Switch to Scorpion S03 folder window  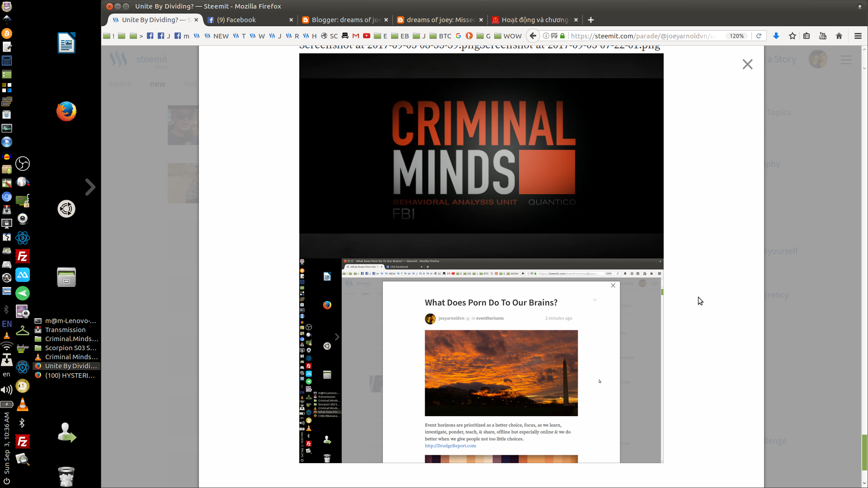66,348
